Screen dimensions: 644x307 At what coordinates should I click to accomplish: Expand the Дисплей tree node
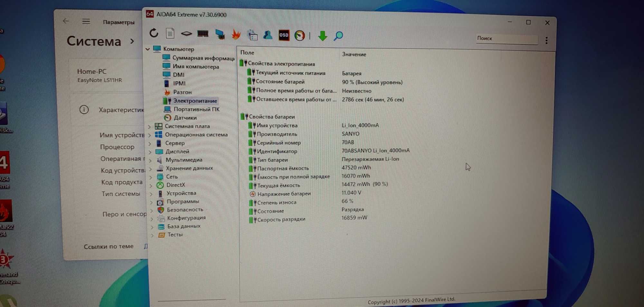coord(150,152)
